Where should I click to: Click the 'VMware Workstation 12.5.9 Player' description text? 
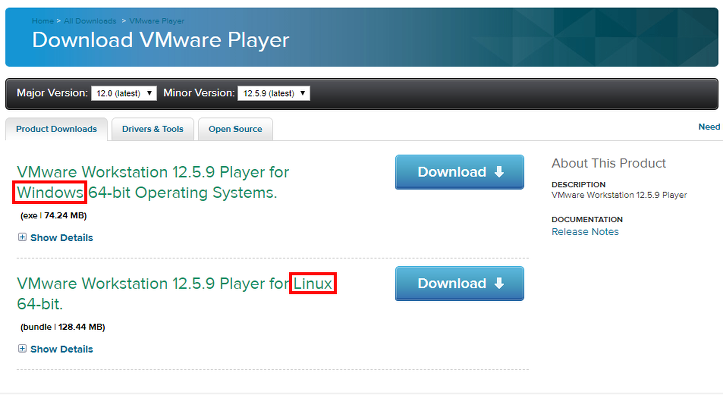point(619,195)
